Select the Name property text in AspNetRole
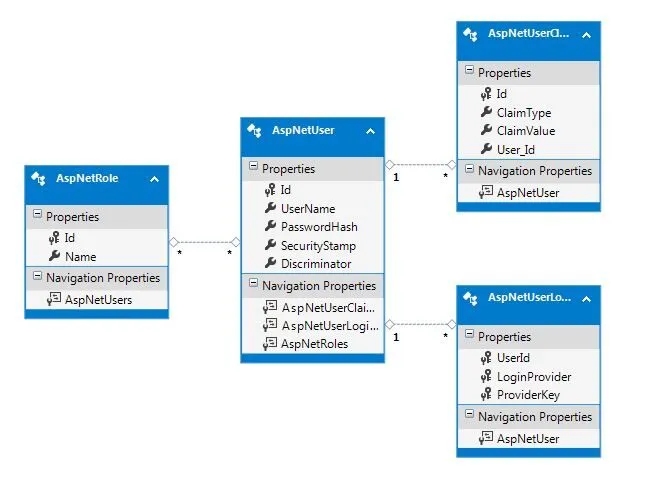Screen dimensions: 655x482 click(x=81, y=256)
